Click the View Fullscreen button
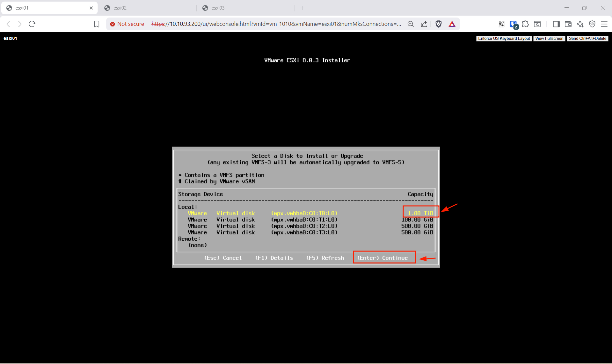The image size is (612, 364). (x=549, y=38)
